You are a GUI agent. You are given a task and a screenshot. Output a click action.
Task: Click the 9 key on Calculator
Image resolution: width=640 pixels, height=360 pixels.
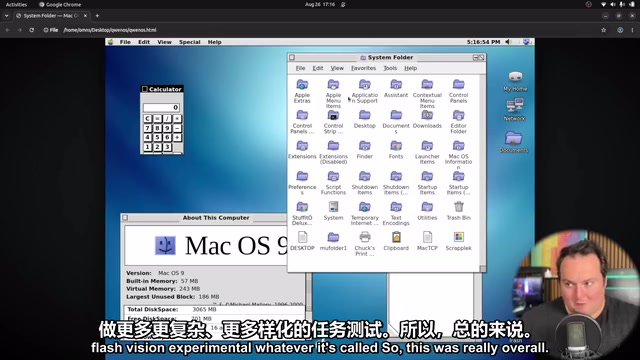(167, 128)
